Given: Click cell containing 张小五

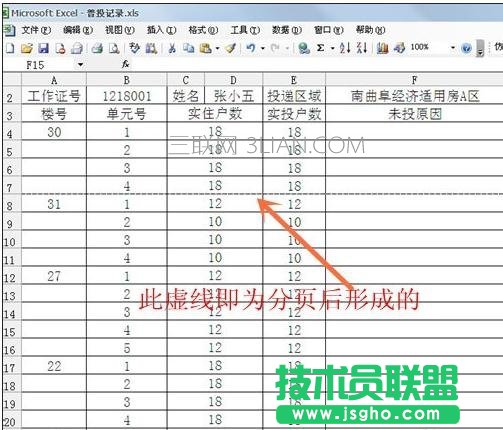Looking at the screenshot, I should pos(234,96).
